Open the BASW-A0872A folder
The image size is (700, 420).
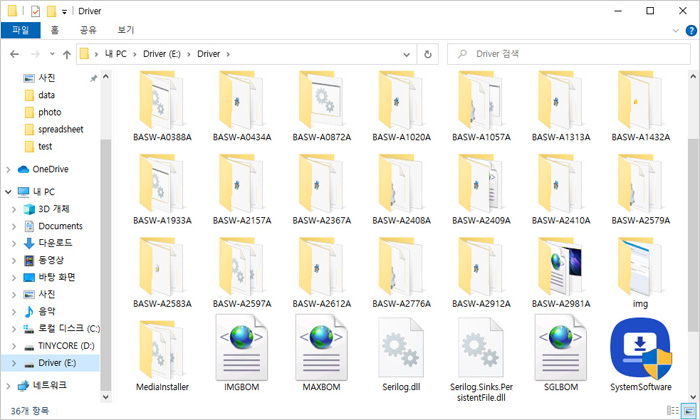pos(321,106)
